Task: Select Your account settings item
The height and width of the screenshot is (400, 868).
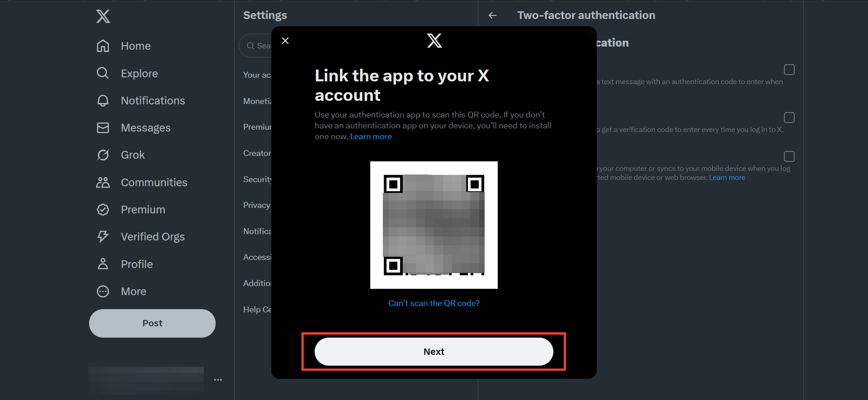Action: (x=257, y=75)
